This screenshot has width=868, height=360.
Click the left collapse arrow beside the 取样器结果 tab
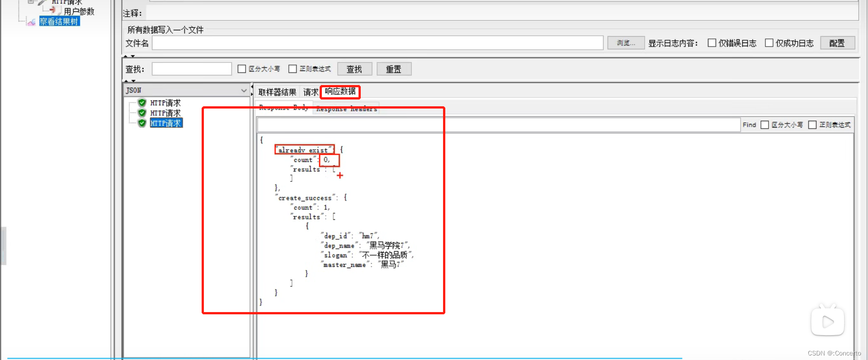[x=252, y=86]
